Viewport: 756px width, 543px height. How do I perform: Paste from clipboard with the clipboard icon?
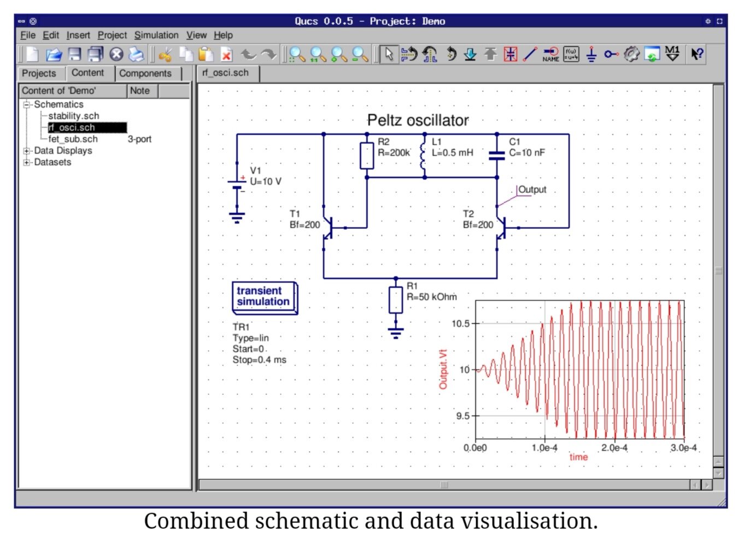click(x=206, y=54)
